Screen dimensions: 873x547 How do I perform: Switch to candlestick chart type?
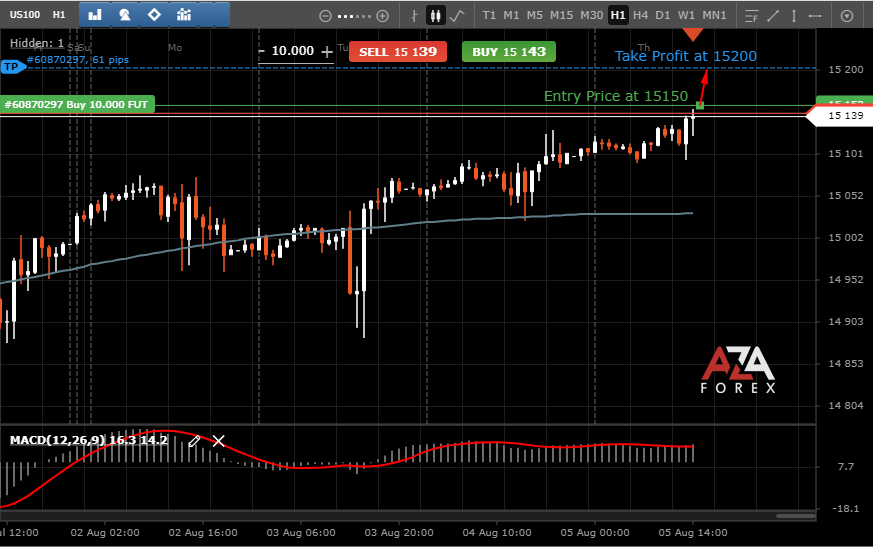[435, 16]
